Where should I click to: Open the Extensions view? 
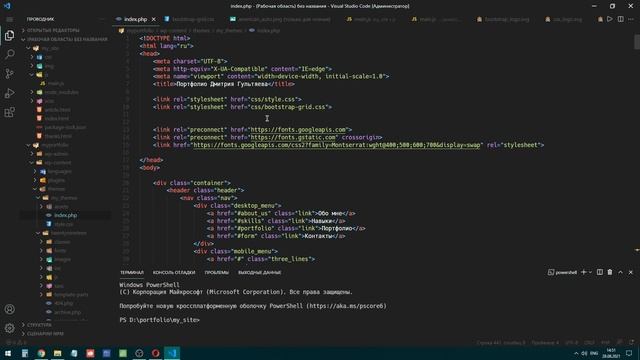coord(9,112)
